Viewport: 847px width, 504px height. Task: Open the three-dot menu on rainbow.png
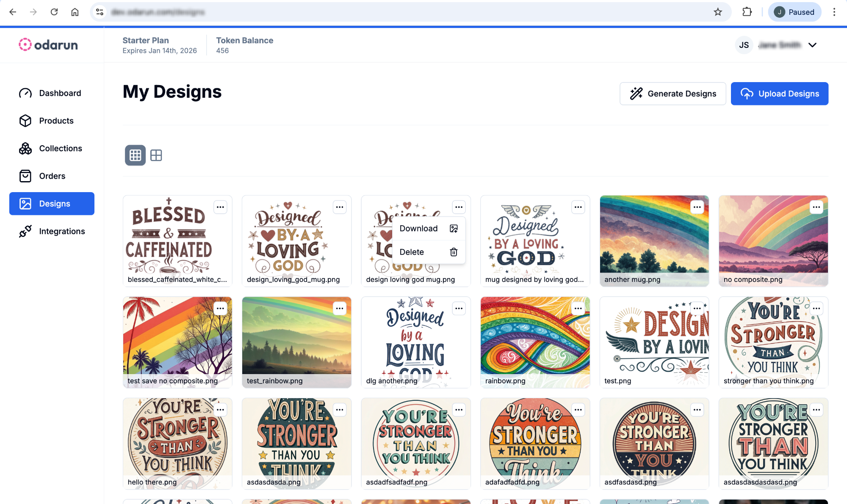point(578,308)
